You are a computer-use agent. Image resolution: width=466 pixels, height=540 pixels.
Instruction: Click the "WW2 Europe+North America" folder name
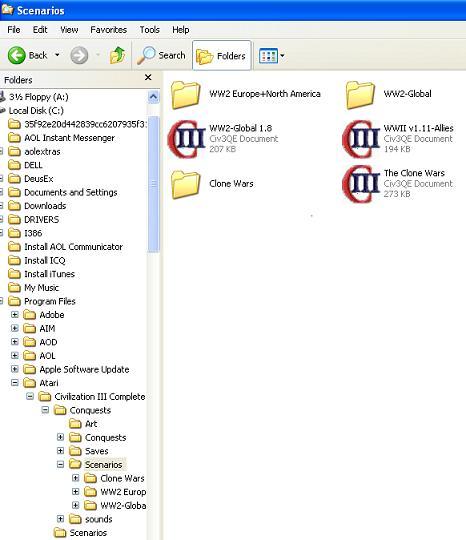click(265, 94)
